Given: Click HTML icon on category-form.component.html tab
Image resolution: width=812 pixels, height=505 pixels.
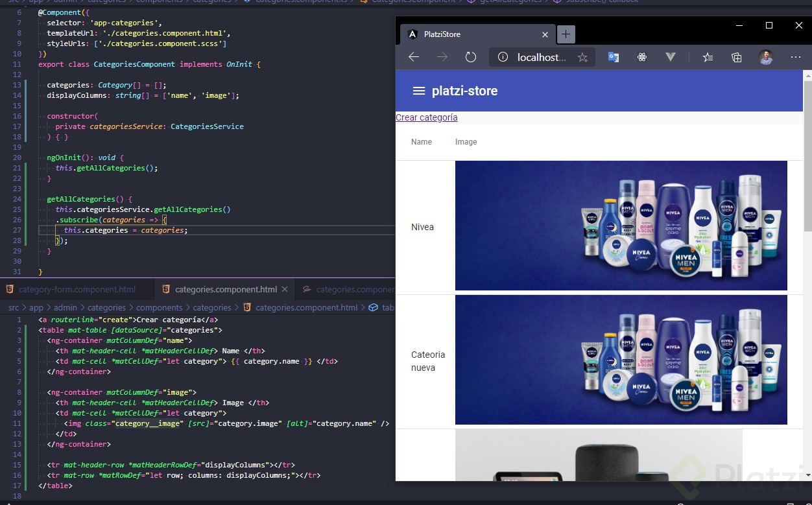Looking at the screenshot, I should tap(10, 289).
